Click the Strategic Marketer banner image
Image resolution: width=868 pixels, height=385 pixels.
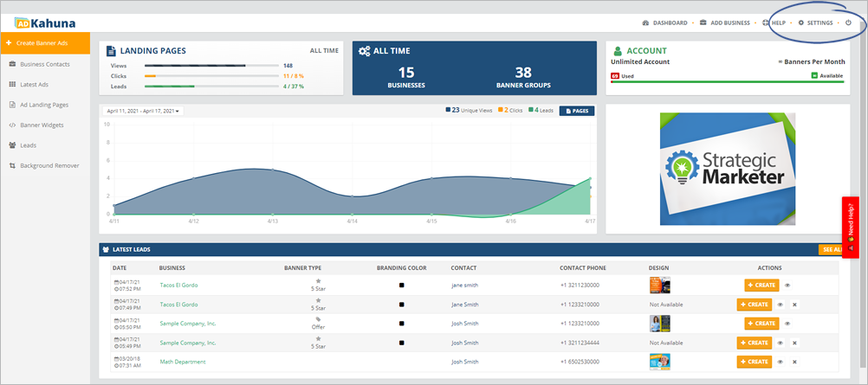point(728,170)
